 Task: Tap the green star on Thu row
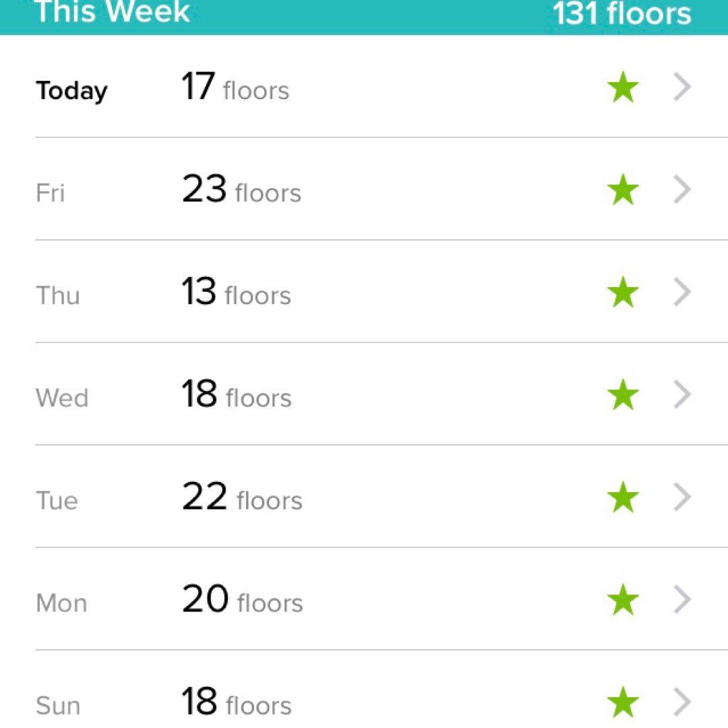tap(623, 293)
